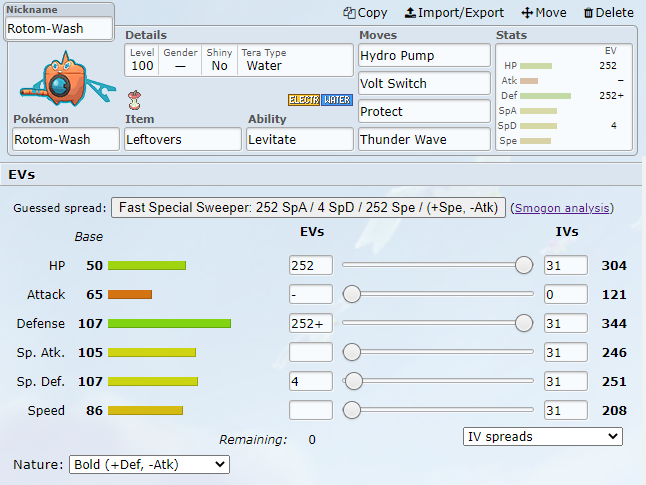
Task: Click the Sp. Atk. IV input box
Action: pos(566,352)
